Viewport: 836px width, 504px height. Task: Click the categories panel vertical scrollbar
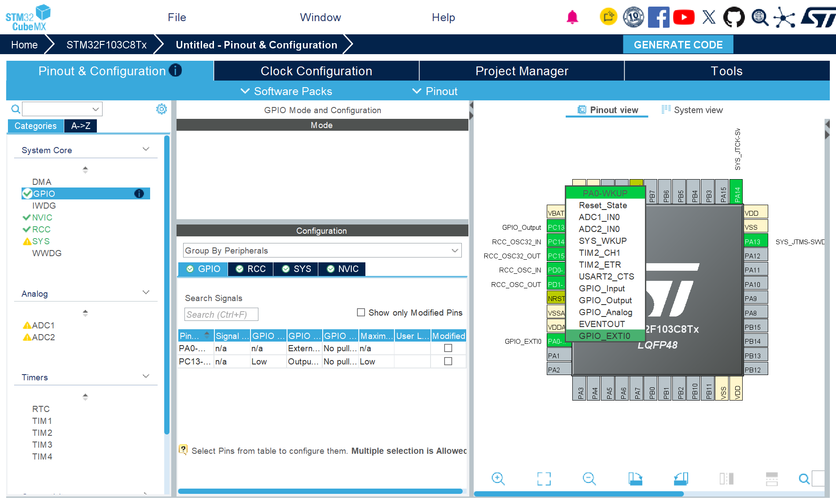pyautogui.click(x=167, y=285)
